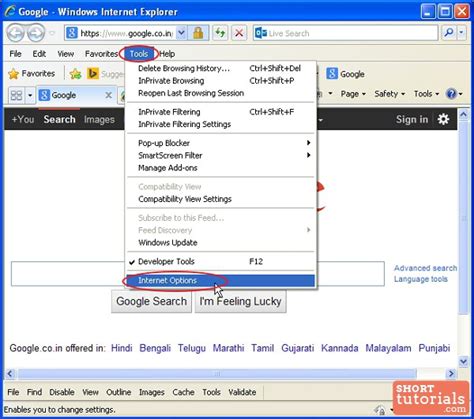Click the browser Back arrow button
Image resolution: width=474 pixels, height=419 pixels.
15,33
